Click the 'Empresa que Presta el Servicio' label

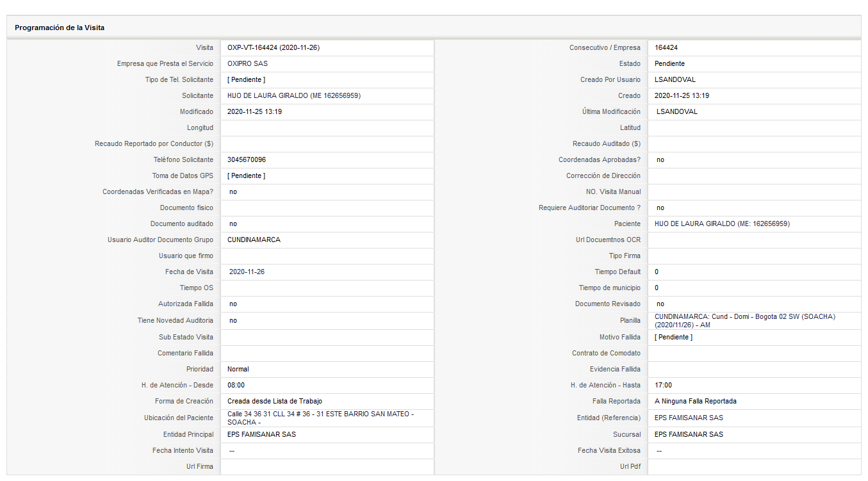165,64
